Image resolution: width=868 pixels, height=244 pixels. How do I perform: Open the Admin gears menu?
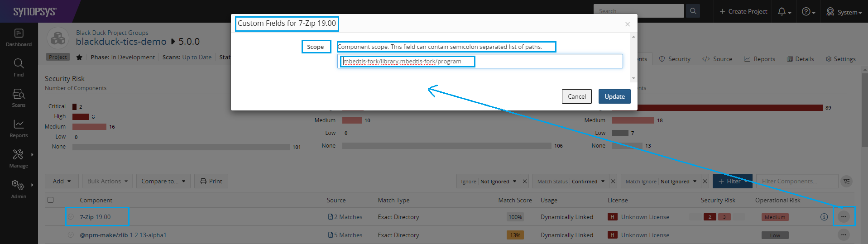19,189
